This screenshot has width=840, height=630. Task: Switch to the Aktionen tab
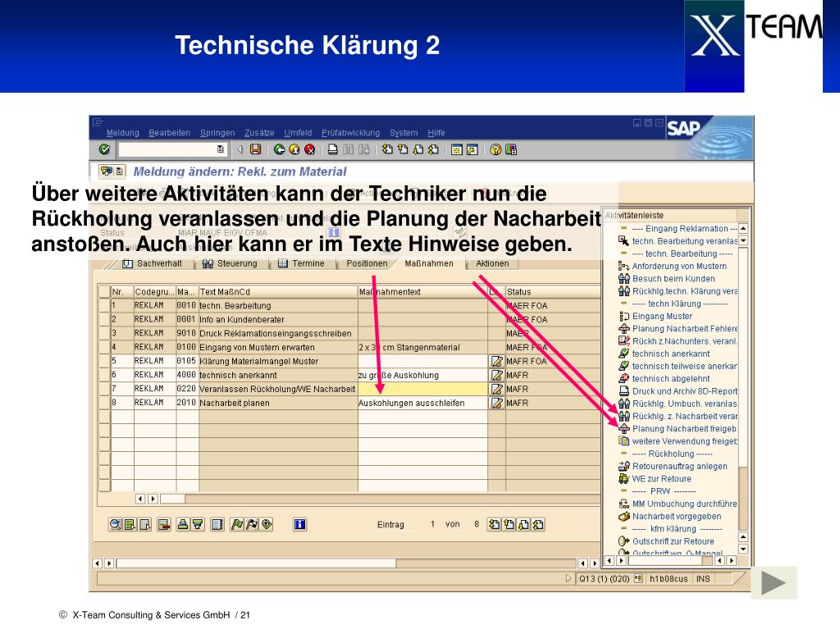pos(492,263)
